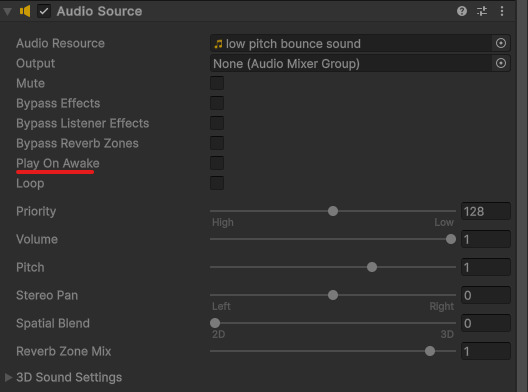Click the Pitch value field
The height and width of the screenshot is (392, 528).
click(x=486, y=267)
